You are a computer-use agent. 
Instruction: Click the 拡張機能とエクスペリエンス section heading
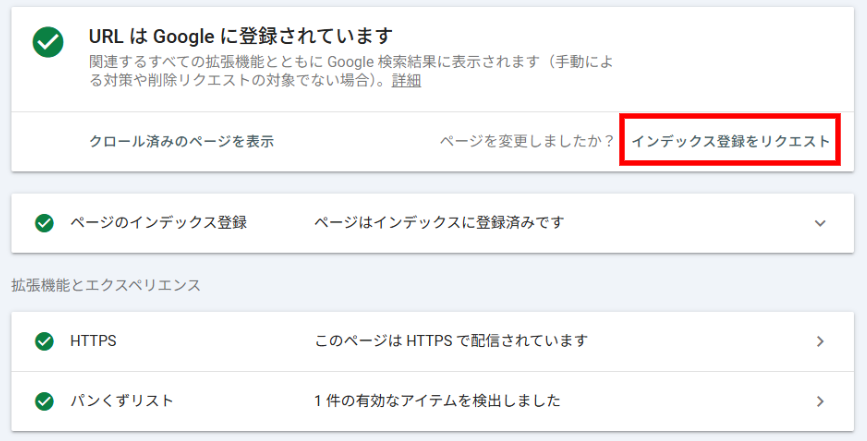pyautogui.click(x=105, y=285)
